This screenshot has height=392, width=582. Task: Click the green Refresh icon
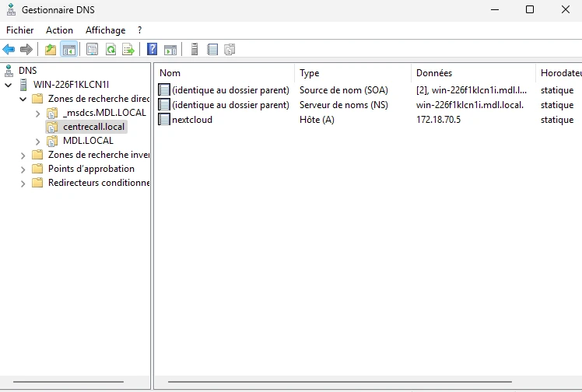point(110,49)
